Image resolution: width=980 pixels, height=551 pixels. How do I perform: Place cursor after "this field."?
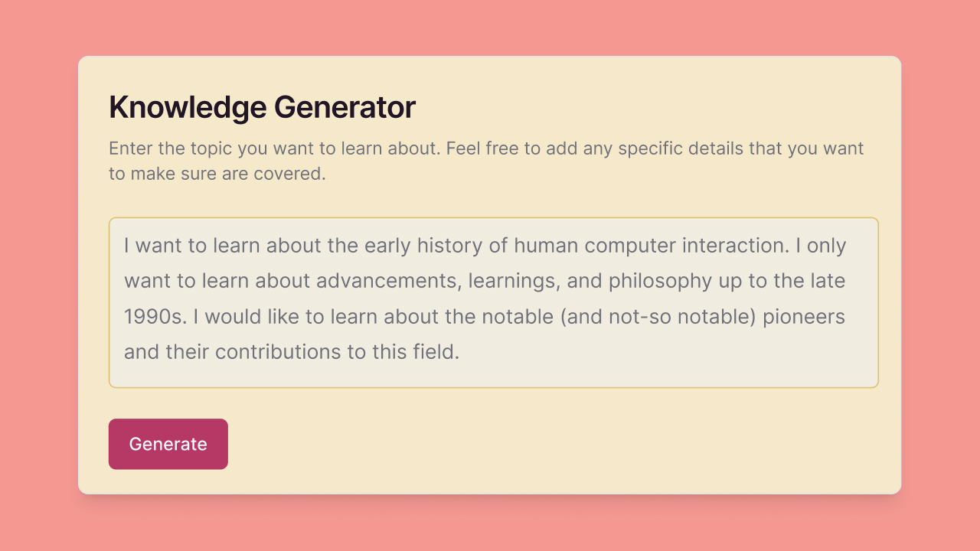click(460, 352)
